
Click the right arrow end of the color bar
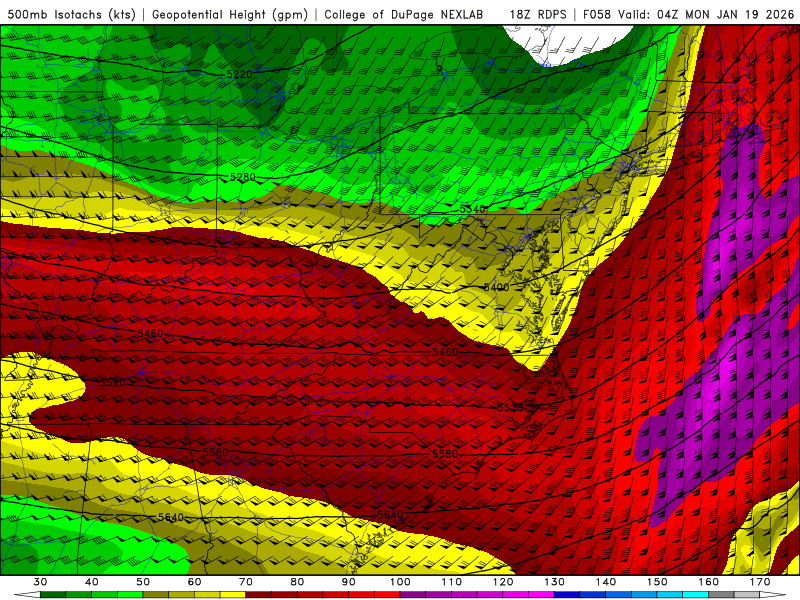(773, 593)
